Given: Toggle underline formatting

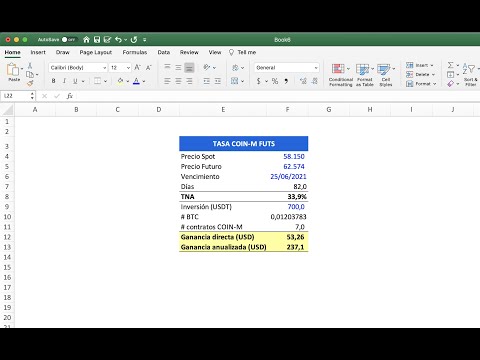Looking at the screenshot, I should point(75,81).
